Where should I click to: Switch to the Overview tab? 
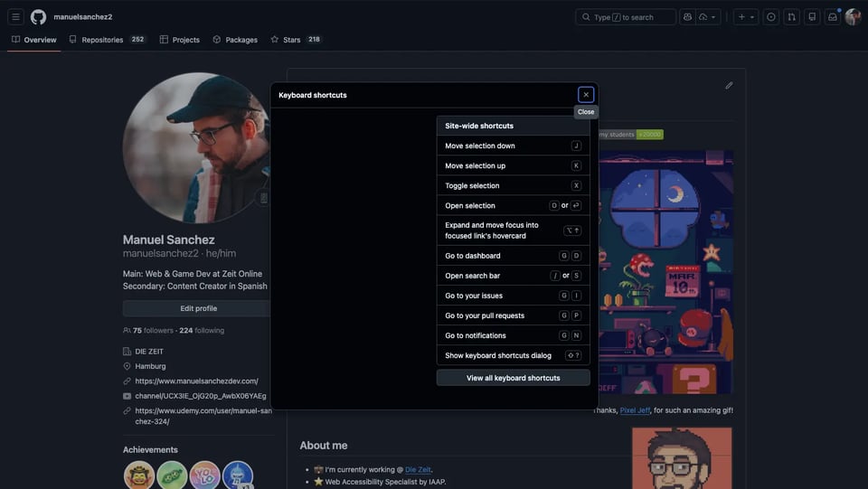[x=33, y=40]
